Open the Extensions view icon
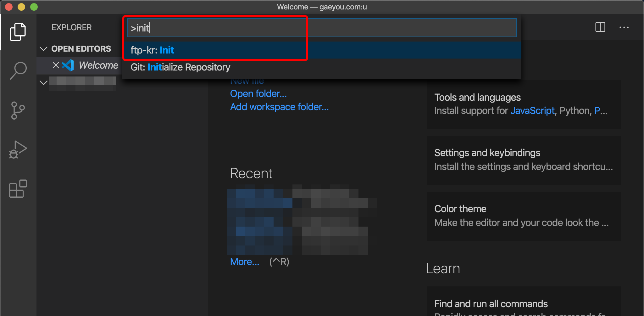 [18, 189]
